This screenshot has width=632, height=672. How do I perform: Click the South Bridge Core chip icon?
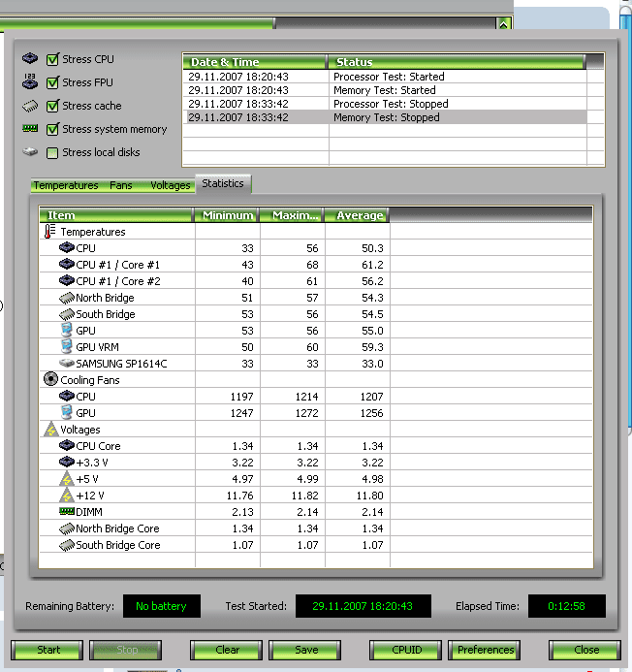click(x=67, y=545)
